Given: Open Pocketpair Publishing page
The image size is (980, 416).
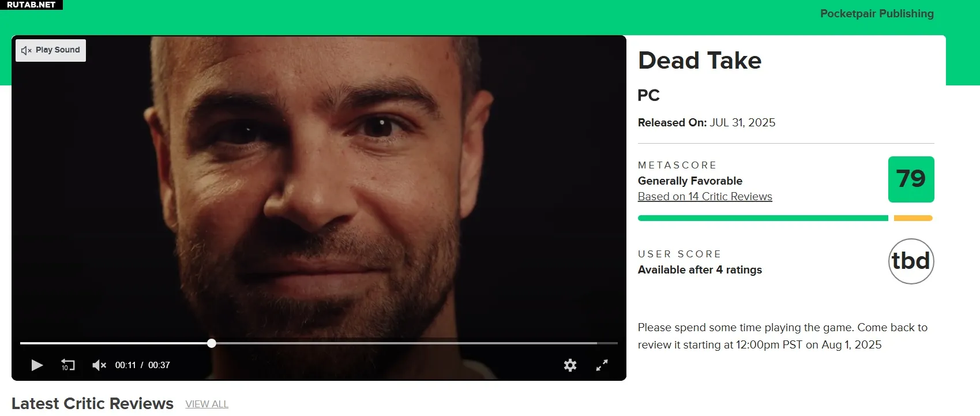Looking at the screenshot, I should click(x=877, y=14).
